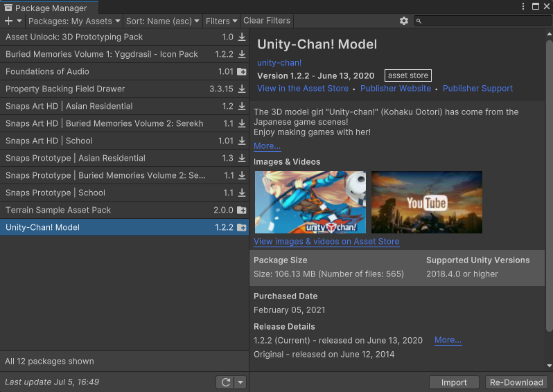This screenshot has height=392, width=553.
Task: Open View images & videos on Asset Store
Action: [x=326, y=242]
